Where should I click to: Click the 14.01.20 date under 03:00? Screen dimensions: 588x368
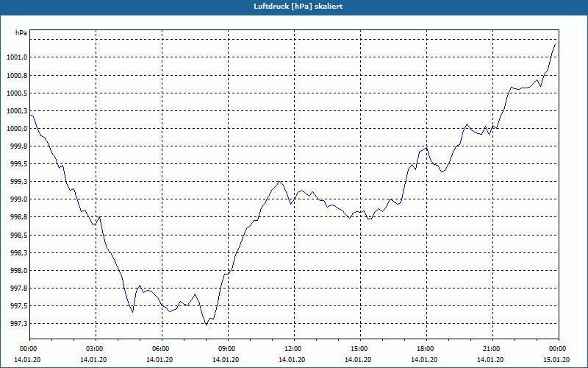click(93, 360)
